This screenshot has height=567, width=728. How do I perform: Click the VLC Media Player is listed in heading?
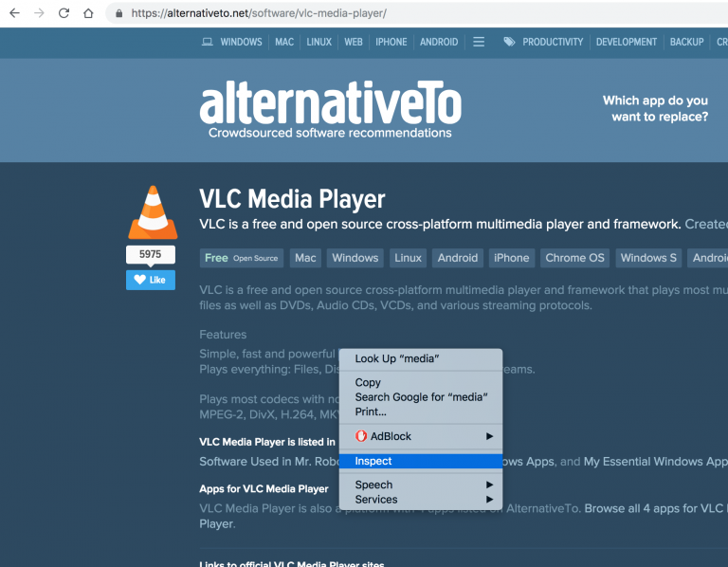[267, 442]
